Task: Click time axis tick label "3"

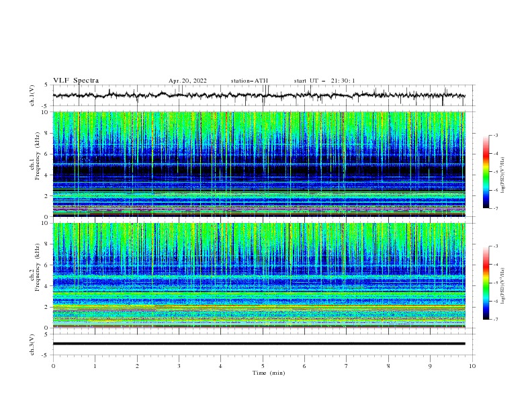Action: (179, 366)
